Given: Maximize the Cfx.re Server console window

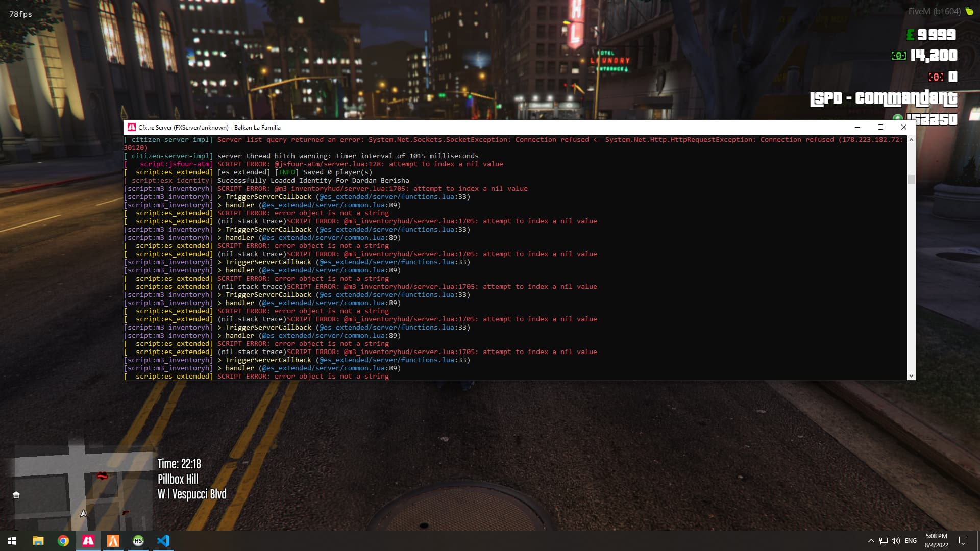Looking at the screenshot, I should (x=880, y=128).
